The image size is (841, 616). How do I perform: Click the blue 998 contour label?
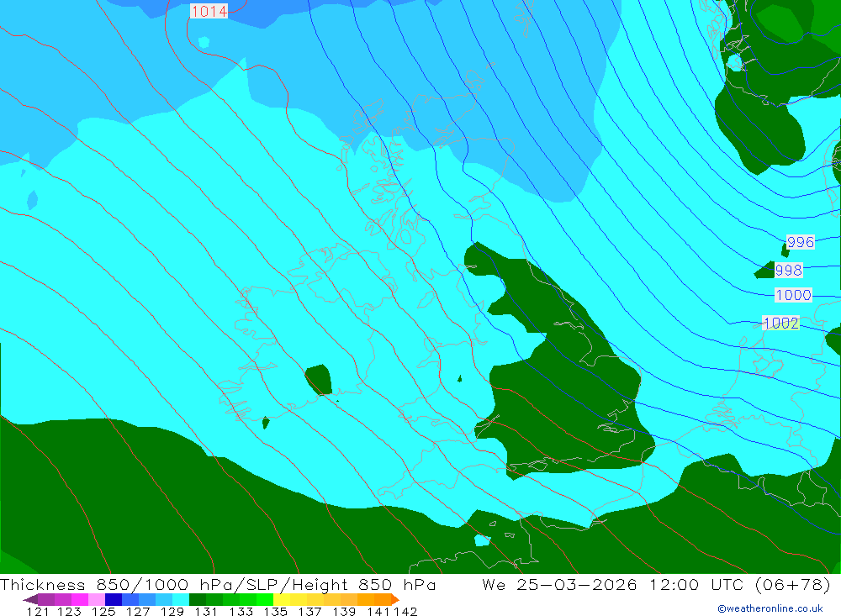coord(789,270)
